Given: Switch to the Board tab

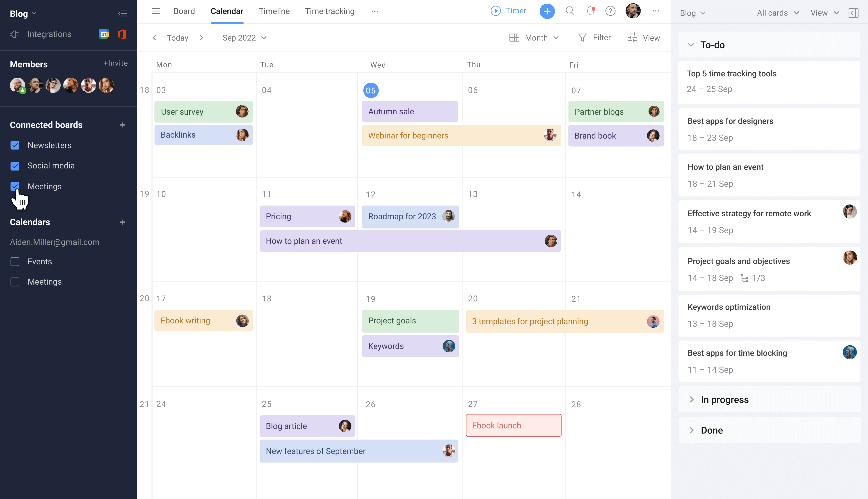Looking at the screenshot, I should [184, 11].
